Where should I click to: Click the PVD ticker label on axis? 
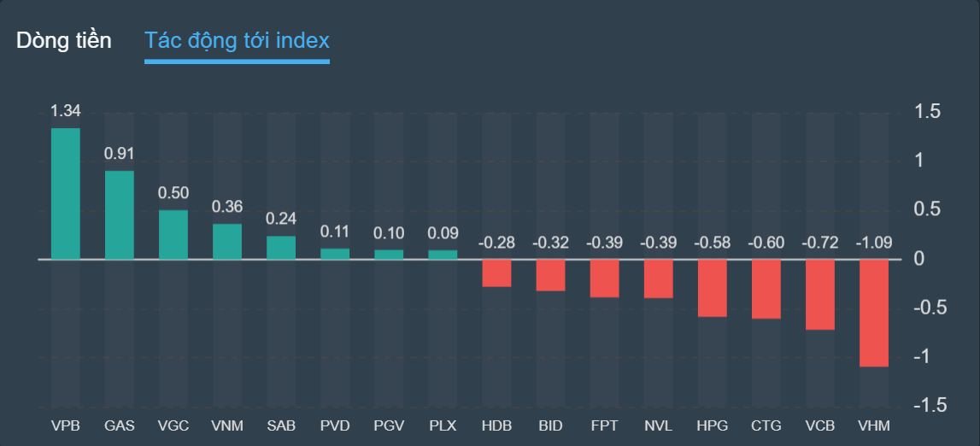tap(335, 425)
